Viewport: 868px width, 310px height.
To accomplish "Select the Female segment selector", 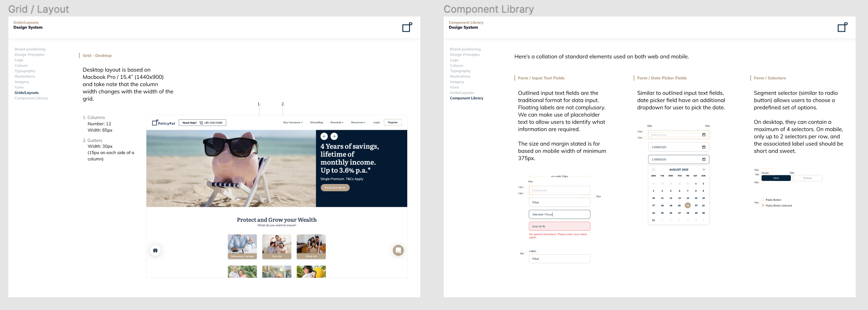I will 808,178.
